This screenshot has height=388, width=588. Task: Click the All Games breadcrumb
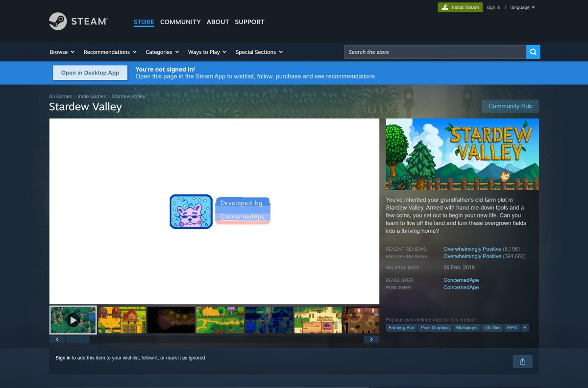pos(60,97)
